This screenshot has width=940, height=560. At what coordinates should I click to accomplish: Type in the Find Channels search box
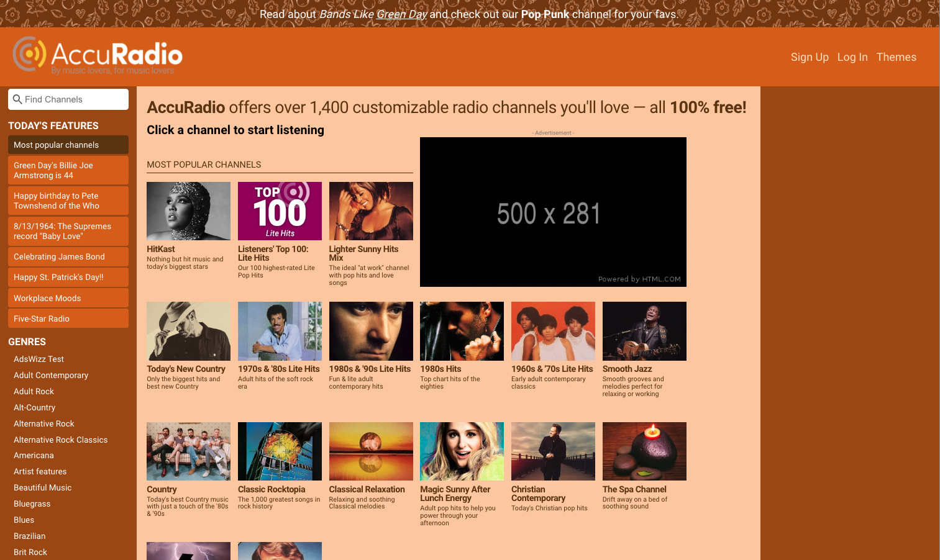(75, 99)
